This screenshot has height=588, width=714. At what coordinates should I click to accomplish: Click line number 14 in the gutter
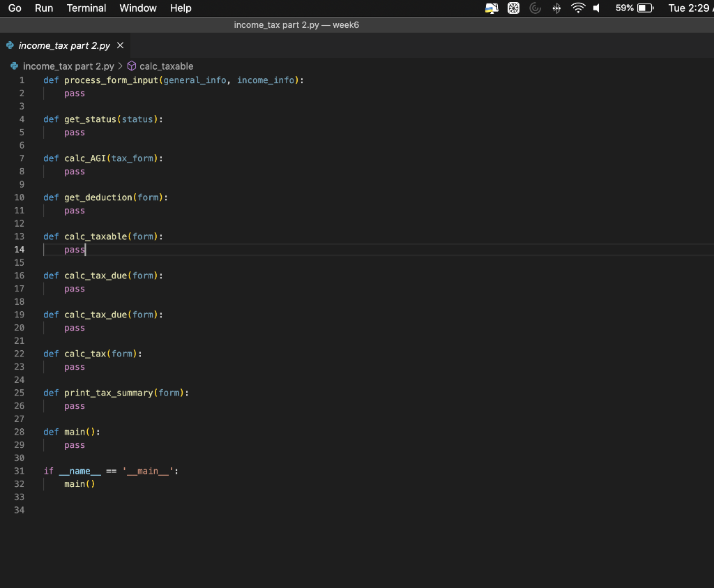[x=19, y=250]
